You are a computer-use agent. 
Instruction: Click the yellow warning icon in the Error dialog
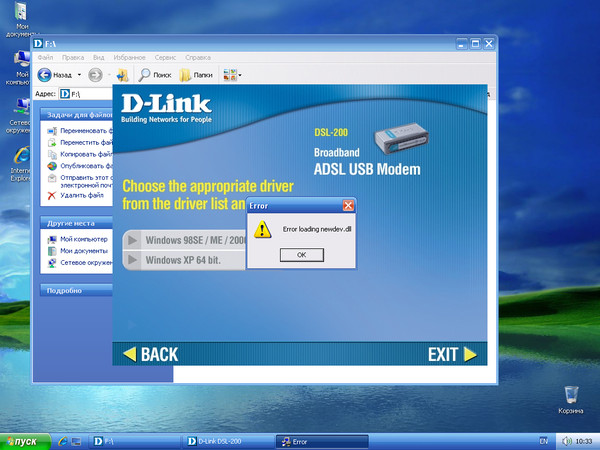click(x=262, y=230)
